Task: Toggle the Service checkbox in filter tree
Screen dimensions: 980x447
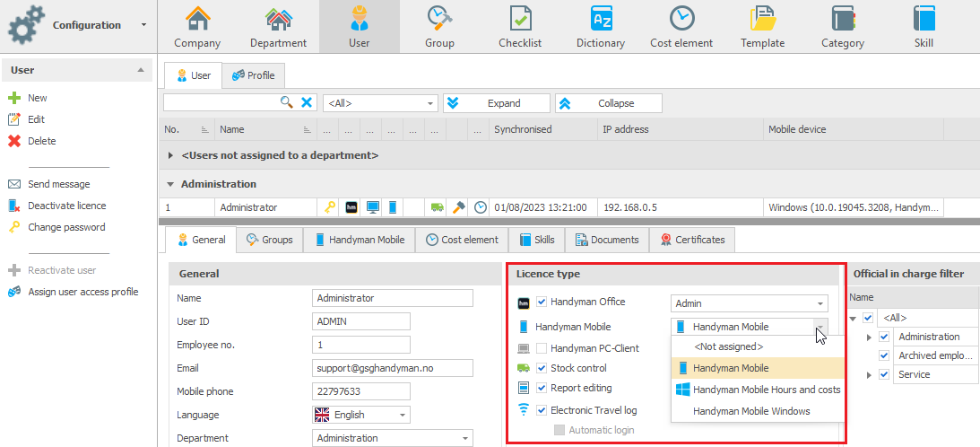Action: click(884, 374)
